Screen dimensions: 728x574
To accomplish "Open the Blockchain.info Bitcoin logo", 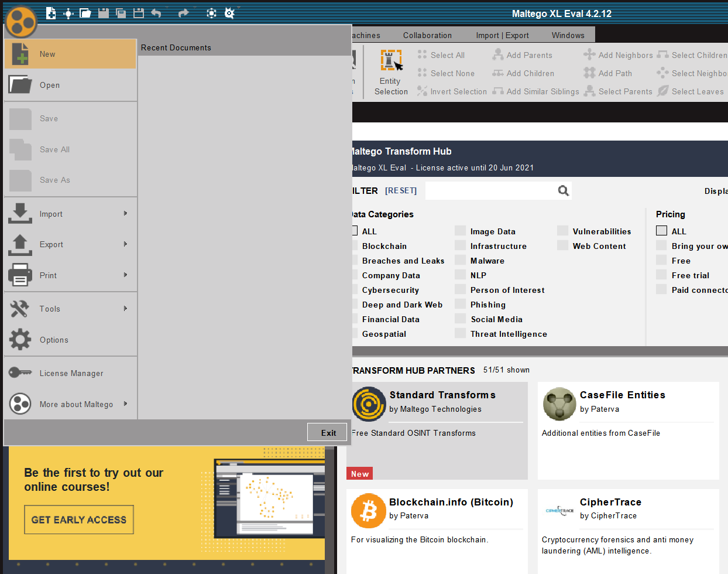I will coord(369,510).
